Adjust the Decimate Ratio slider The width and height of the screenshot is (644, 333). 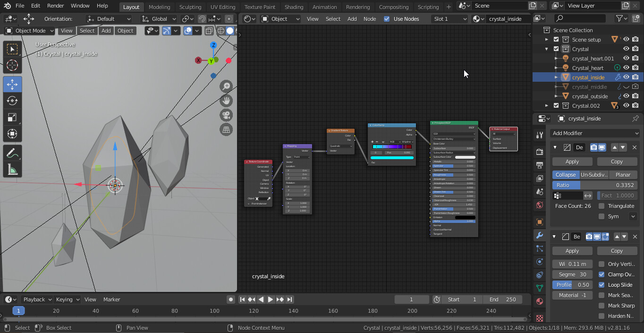pos(595,185)
